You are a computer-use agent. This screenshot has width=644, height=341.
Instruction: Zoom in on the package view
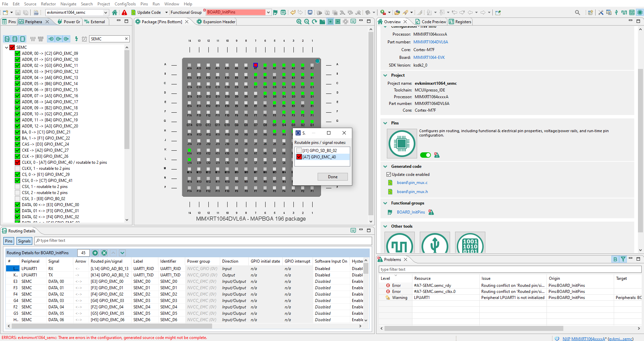pos(299,22)
